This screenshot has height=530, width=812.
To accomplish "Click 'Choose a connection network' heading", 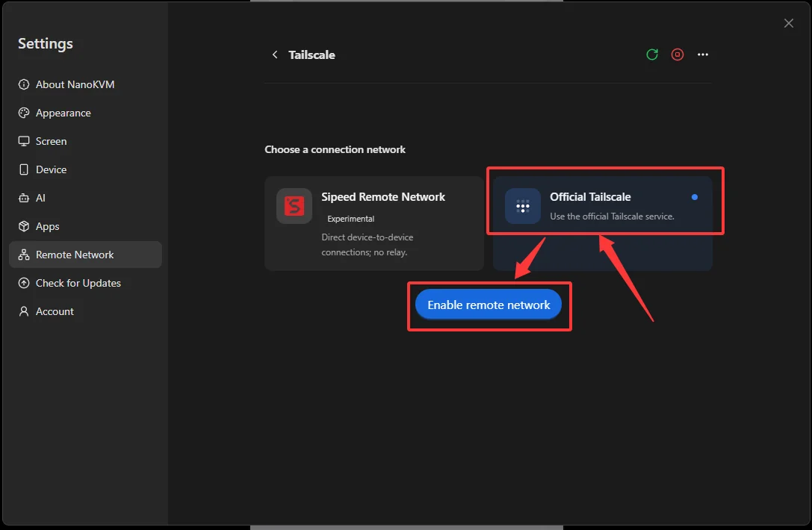I will 335,149.
